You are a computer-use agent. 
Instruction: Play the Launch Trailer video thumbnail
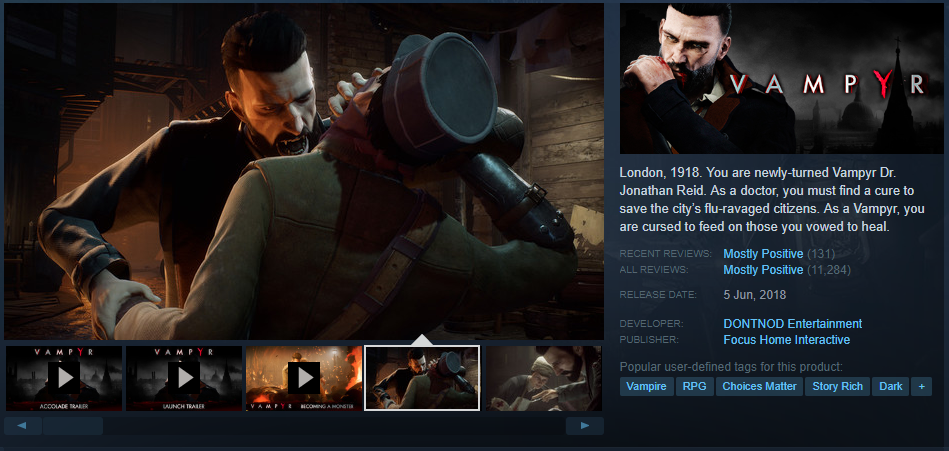pyautogui.click(x=184, y=378)
